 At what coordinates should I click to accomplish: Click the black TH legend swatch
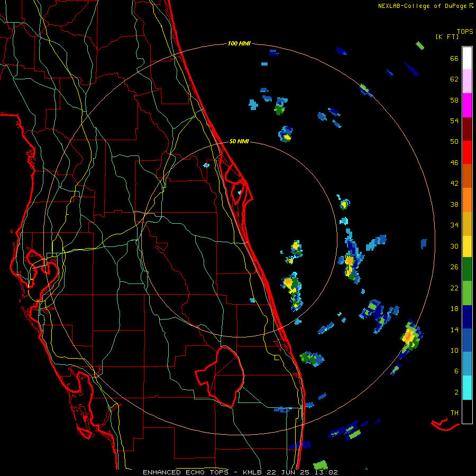pyautogui.click(x=467, y=411)
